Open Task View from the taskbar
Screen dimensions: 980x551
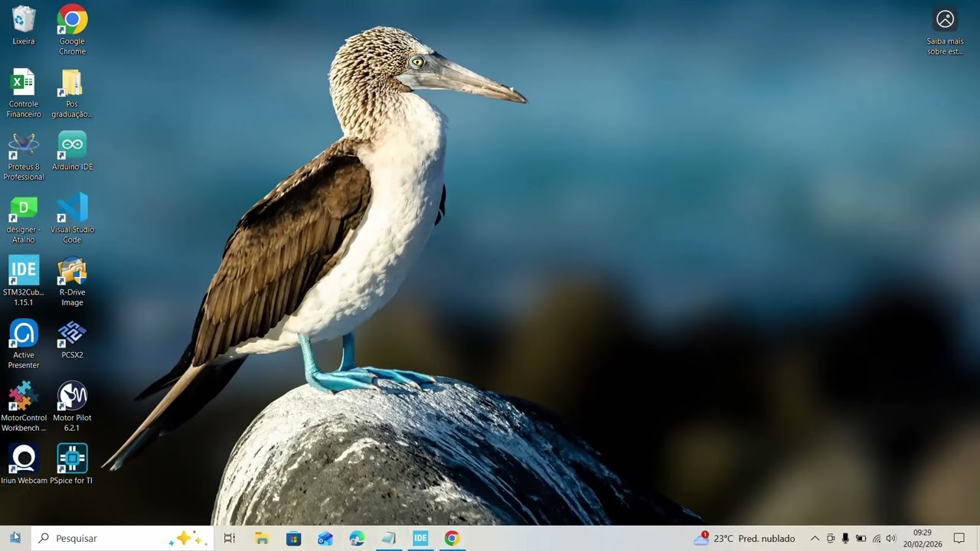(x=229, y=538)
